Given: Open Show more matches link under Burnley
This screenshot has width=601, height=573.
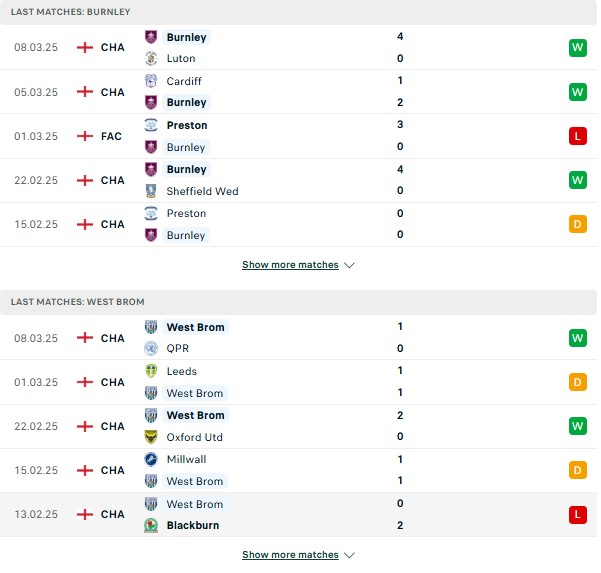Looking at the screenshot, I should point(290,265).
